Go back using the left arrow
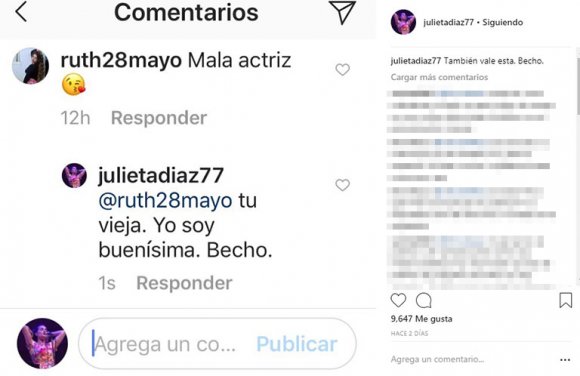Screen dimensions: 580x376 point(21,12)
